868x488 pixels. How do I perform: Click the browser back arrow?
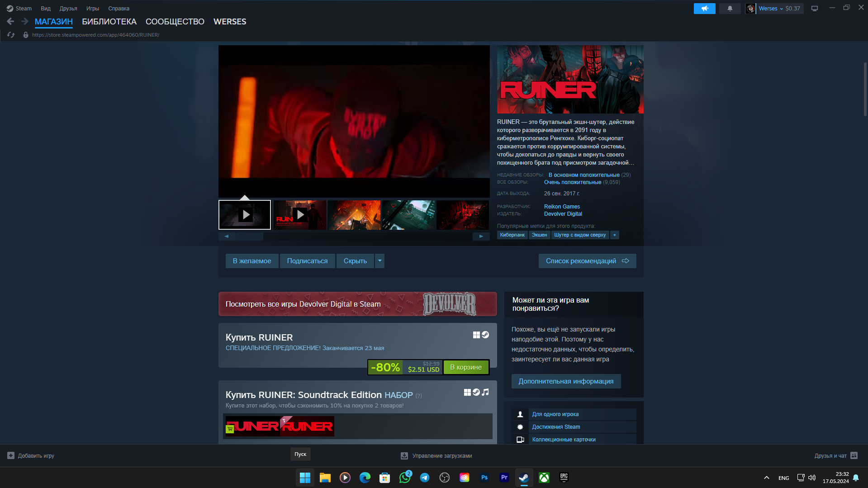[10, 21]
